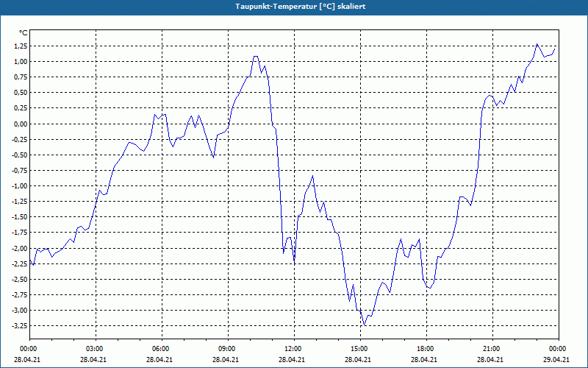Select the '-3,00' y-axis label
588x368 pixels.
pos(20,310)
